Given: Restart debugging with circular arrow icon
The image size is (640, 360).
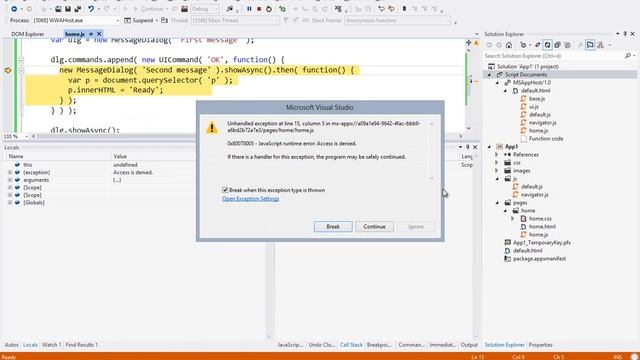Looking at the screenshot, I should tap(269, 9).
